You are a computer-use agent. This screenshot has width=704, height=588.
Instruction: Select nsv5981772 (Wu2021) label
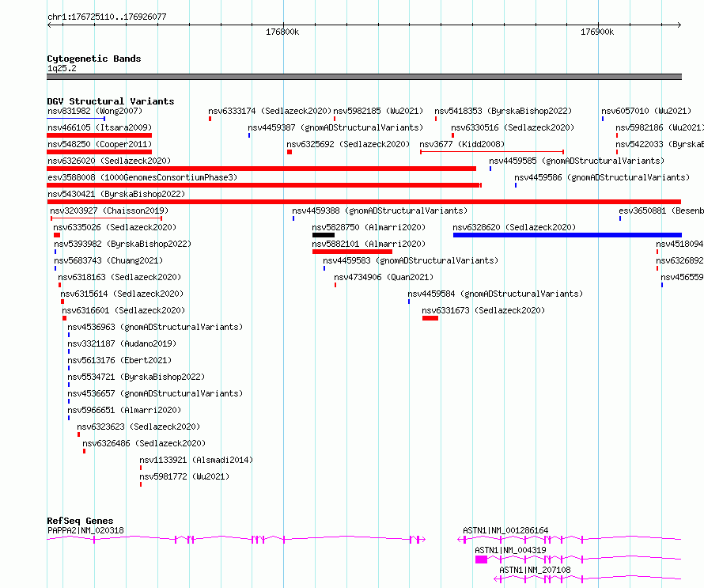(x=184, y=476)
